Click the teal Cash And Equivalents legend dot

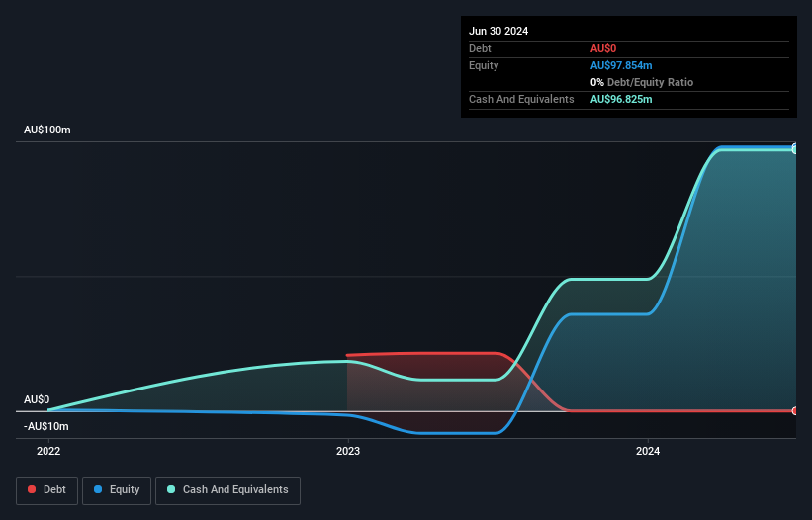[171, 489]
